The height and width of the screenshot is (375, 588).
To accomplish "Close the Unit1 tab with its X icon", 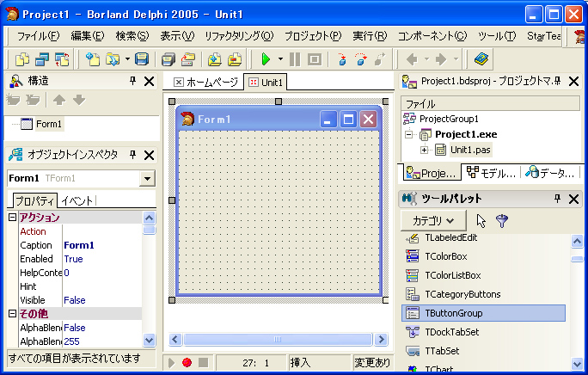I will pyautogui.click(x=254, y=83).
